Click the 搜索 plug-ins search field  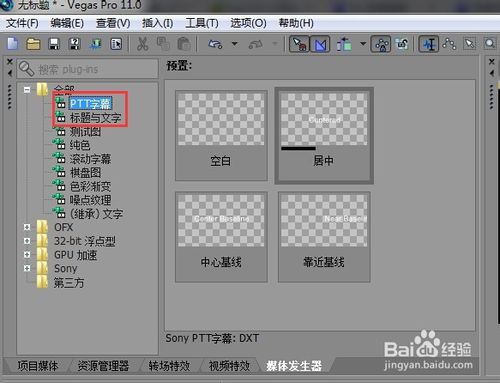(x=88, y=69)
